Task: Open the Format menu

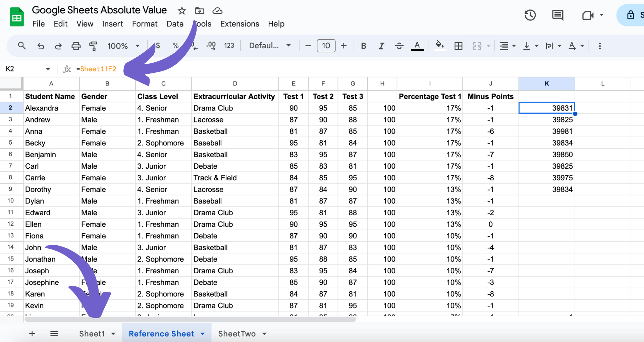Action: (x=145, y=24)
